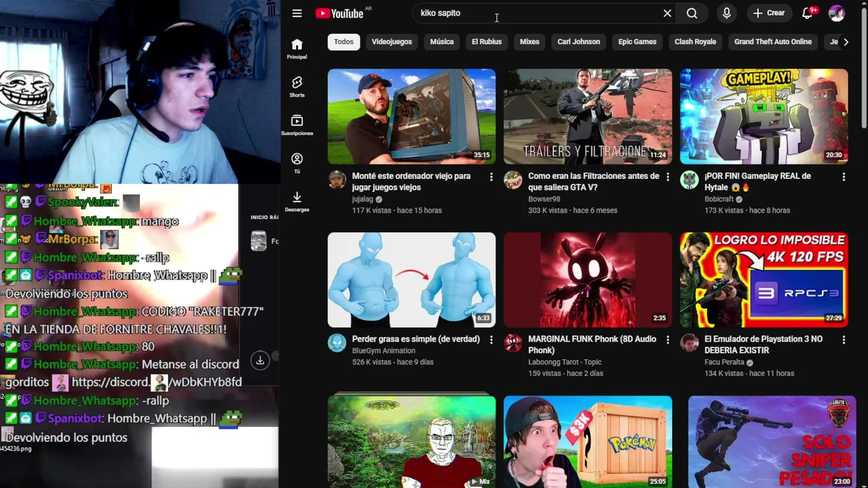Click the jujalag channel avatar
Image resolution: width=868 pixels, height=488 pixels.
(337, 180)
